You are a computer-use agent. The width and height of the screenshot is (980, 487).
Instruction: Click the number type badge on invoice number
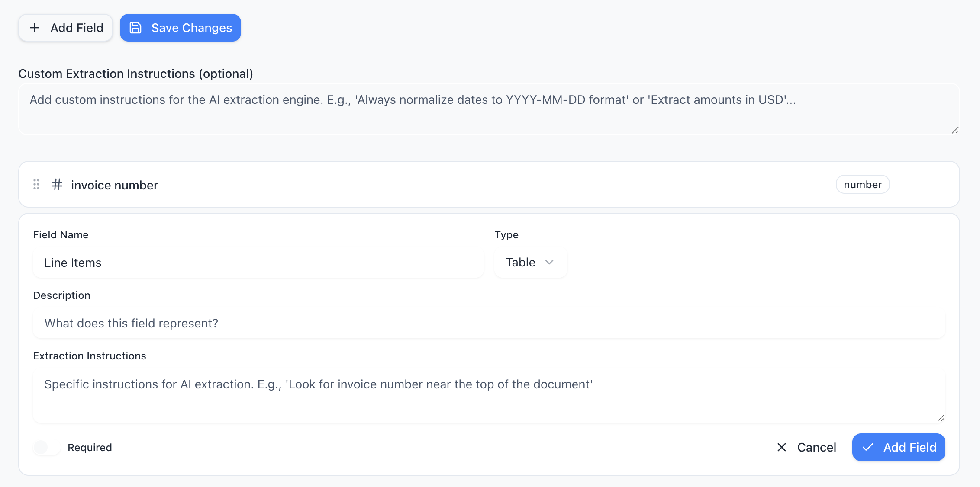[862, 184]
